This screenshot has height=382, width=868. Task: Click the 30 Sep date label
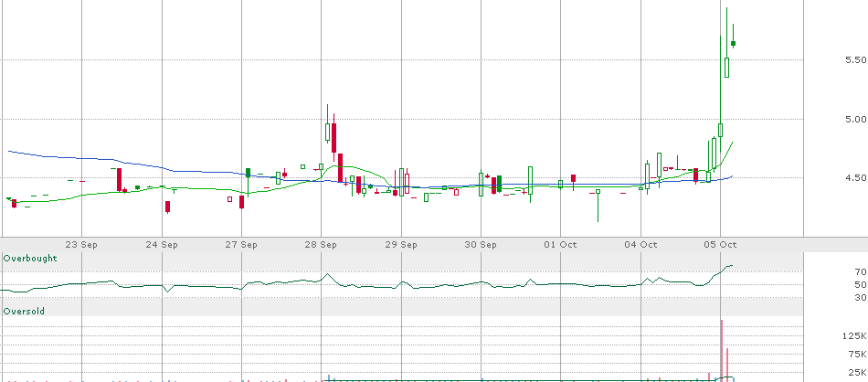[x=481, y=245]
